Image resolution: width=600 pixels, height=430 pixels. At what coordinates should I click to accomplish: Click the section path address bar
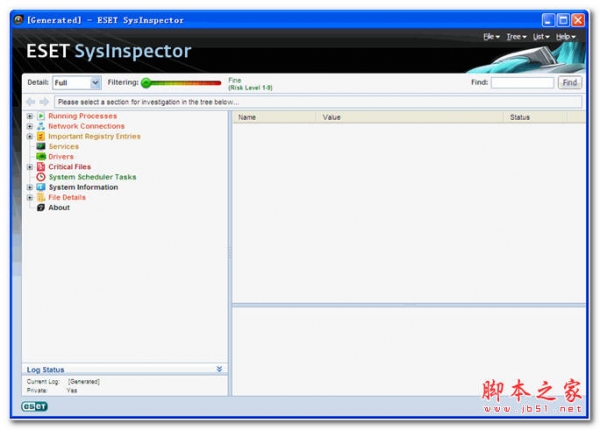(x=318, y=102)
